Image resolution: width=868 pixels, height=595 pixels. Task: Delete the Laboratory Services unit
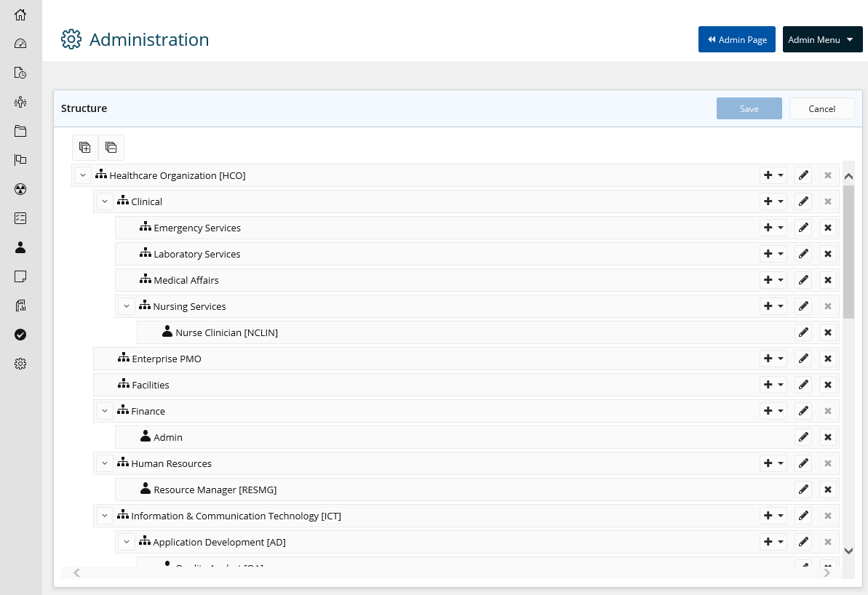827,254
